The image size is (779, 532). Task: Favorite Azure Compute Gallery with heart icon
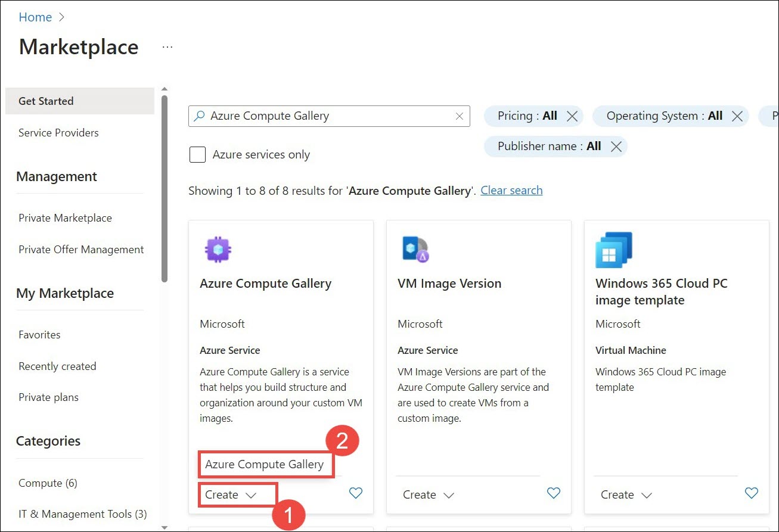pyautogui.click(x=356, y=493)
